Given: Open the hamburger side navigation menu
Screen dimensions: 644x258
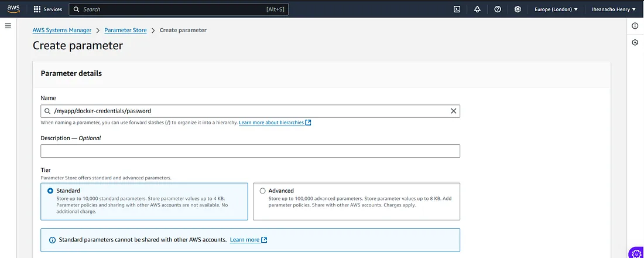Looking at the screenshot, I should point(8,26).
